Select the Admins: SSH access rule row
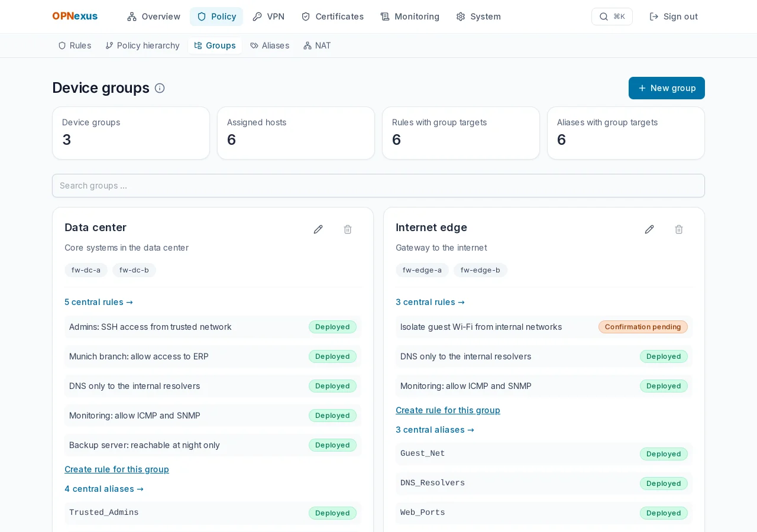The image size is (757, 532). point(213,327)
